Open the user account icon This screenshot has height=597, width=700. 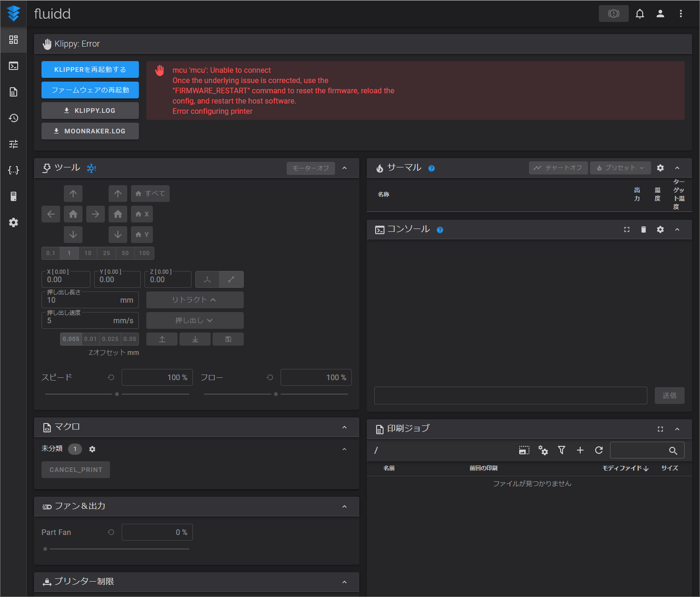pos(660,14)
